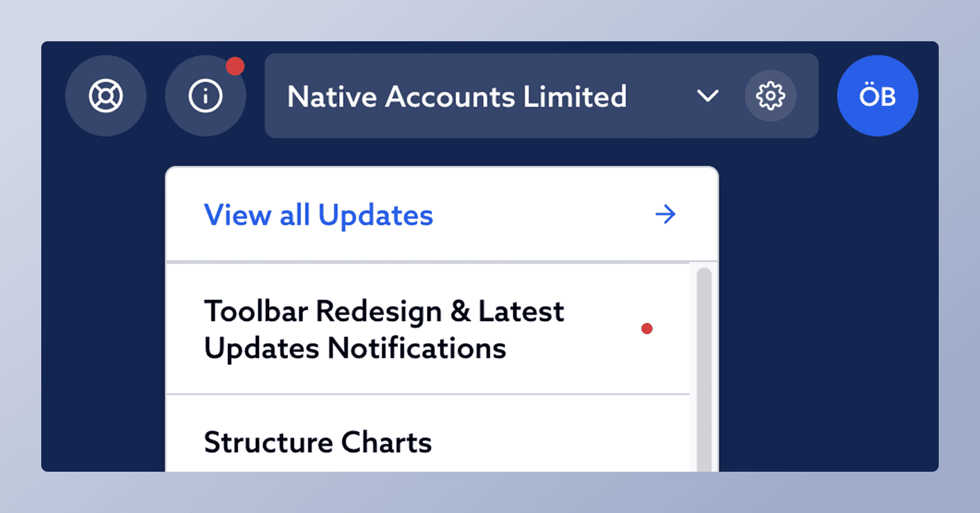Open the account switcher from the toolbar
Image resolution: width=980 pixels, height=513 pixels.
click(540, 96)
